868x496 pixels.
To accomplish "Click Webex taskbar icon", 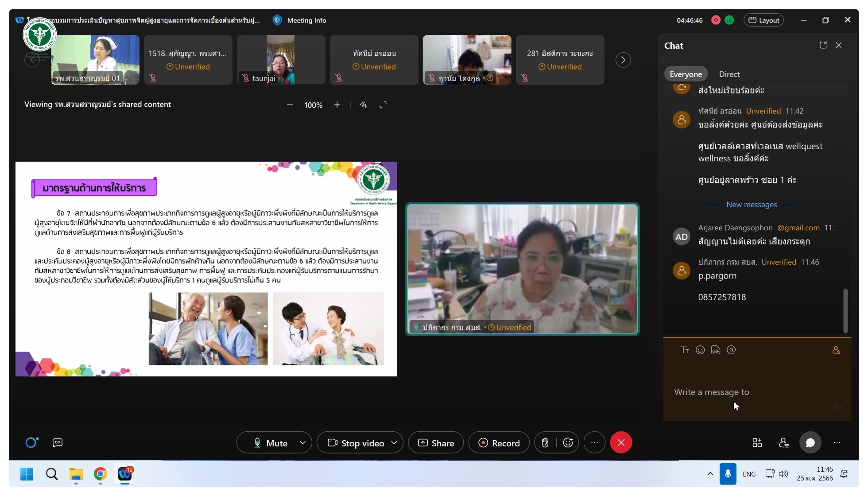I will pos(125,474).
